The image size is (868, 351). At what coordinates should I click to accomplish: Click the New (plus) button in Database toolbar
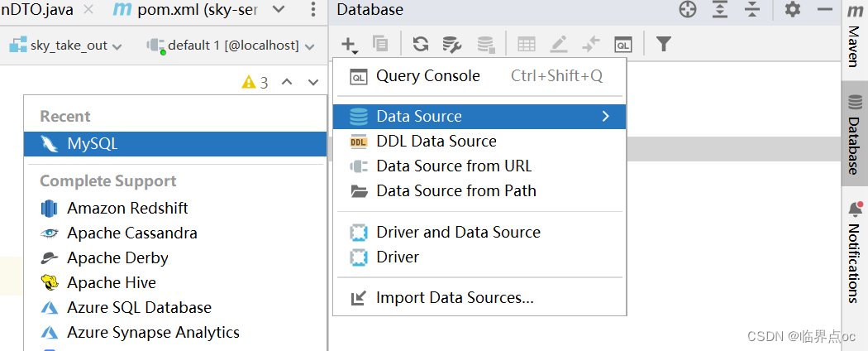[x=349, y=45]
